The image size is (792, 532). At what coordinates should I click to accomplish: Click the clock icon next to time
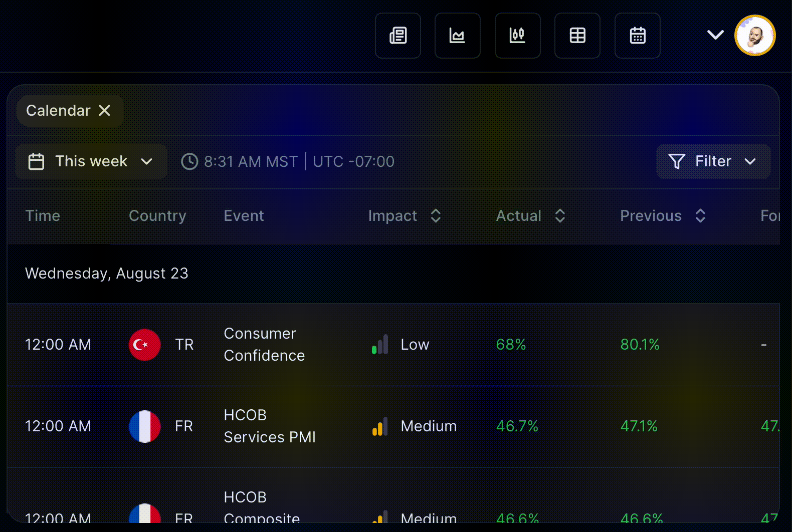click(189, 161)
